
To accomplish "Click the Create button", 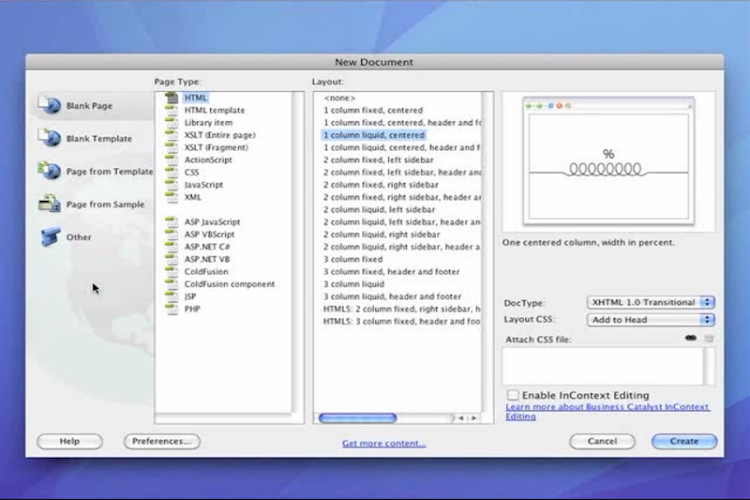I will (684, 441).
